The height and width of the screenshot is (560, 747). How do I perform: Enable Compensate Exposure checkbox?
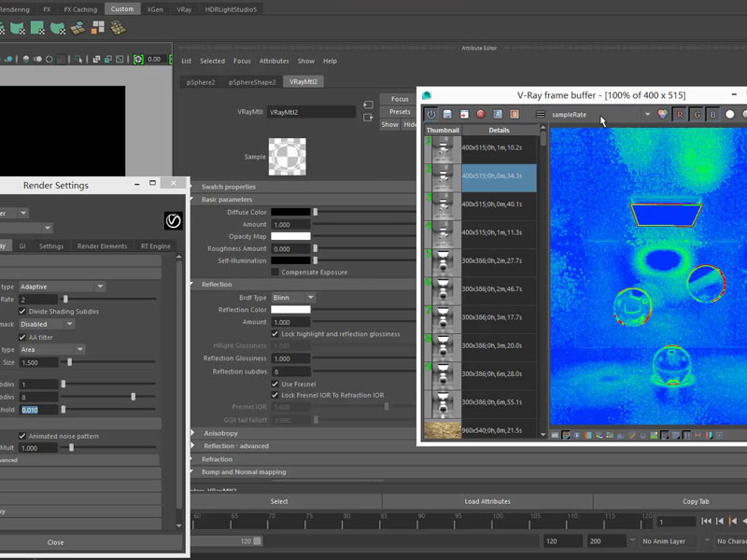(275, 273)
